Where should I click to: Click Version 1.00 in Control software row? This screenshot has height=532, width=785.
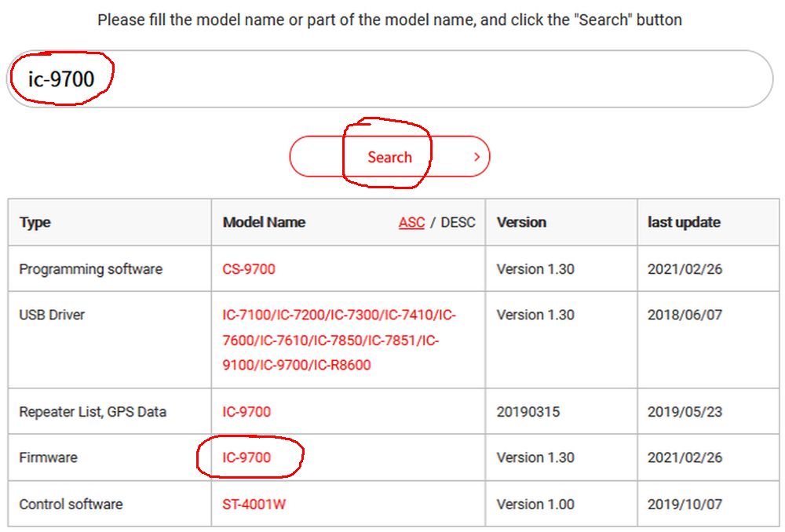(535, 504)
